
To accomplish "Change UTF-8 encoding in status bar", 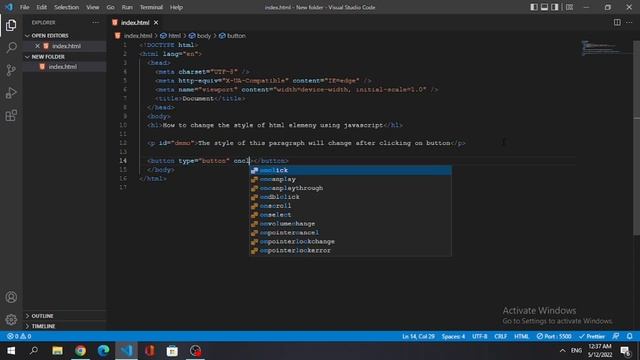I will tap(480, 336).
